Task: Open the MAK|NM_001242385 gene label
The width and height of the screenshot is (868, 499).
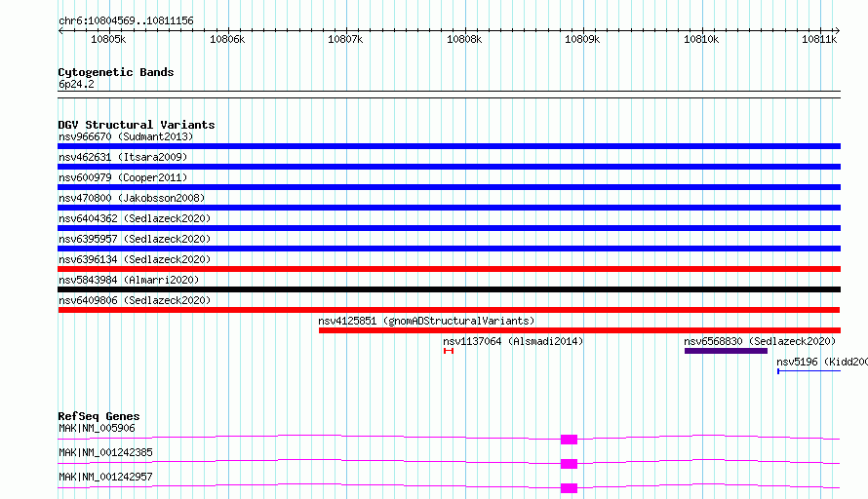Action: coord(105,452)
